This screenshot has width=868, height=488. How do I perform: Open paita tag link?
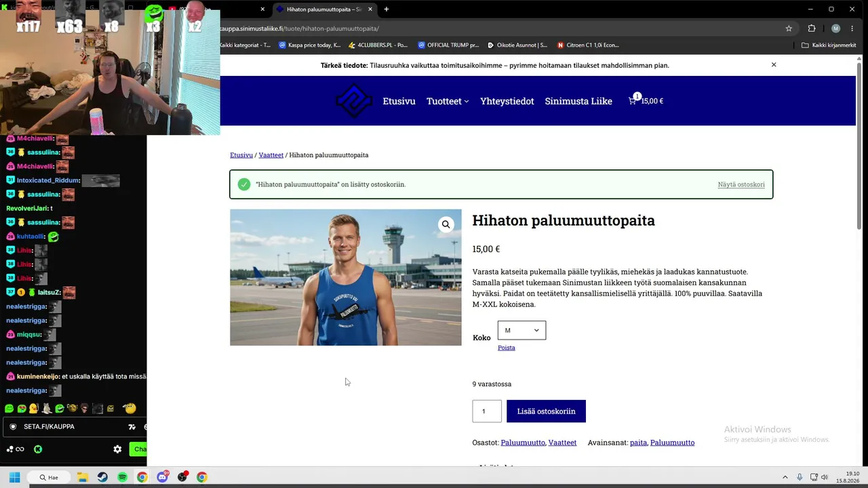[x=638, y=443]
